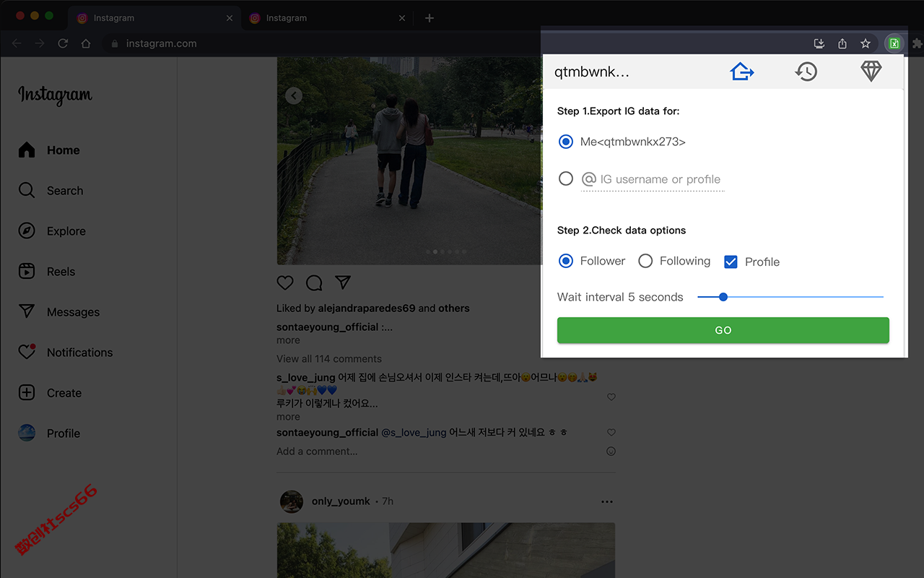
Task: Reload the Instagram page
Action: tap(63, 43)
